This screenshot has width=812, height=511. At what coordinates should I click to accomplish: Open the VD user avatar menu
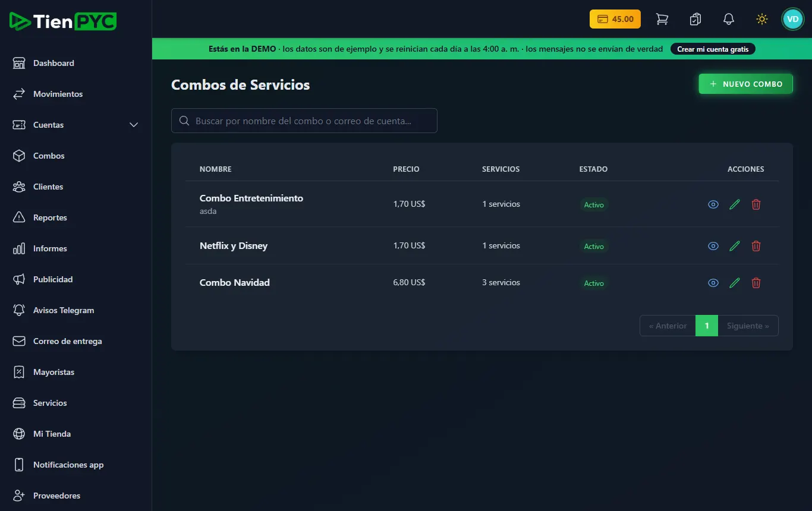tap(792, 19)
